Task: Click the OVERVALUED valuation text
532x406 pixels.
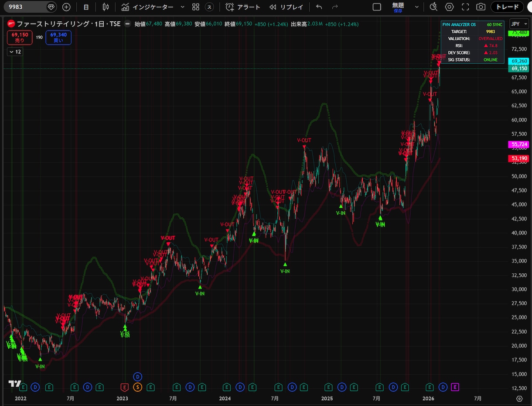Action: tap(490, 39)
